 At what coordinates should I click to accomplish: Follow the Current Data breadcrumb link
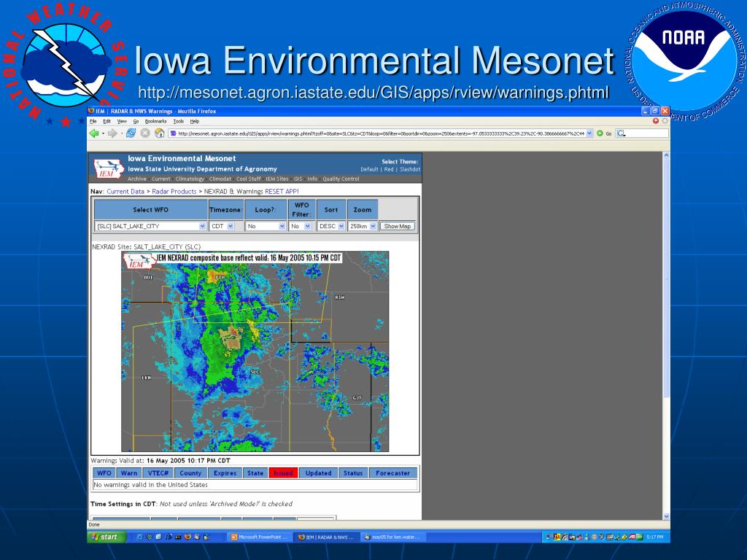pyautogui.click(x=125, y=192)
